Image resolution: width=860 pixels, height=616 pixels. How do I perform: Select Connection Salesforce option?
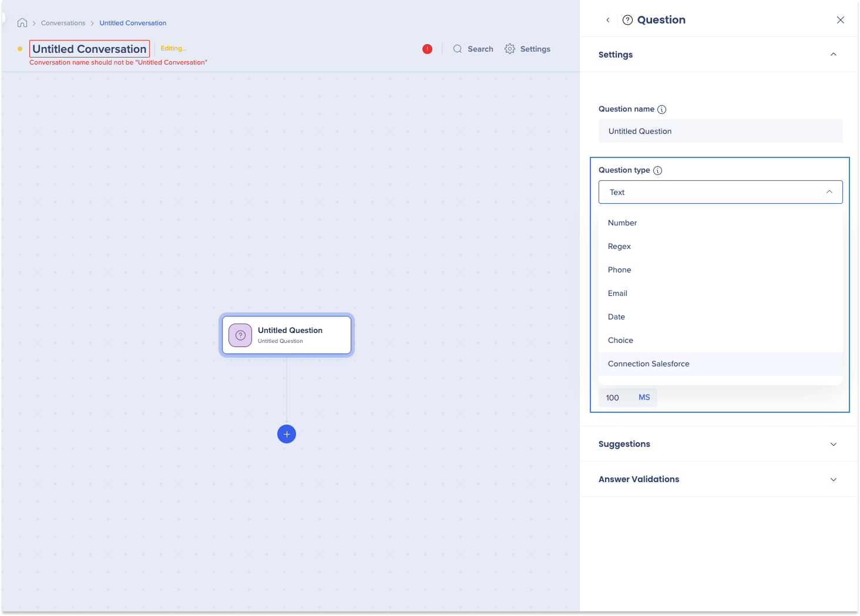(x=649, y=364)
